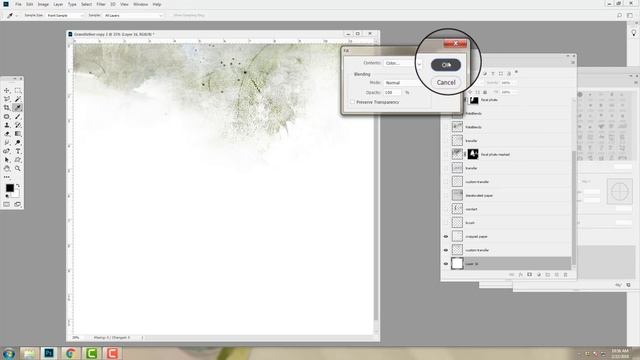
Task: Reset default foreground and background colors
Action: point(7,196)
